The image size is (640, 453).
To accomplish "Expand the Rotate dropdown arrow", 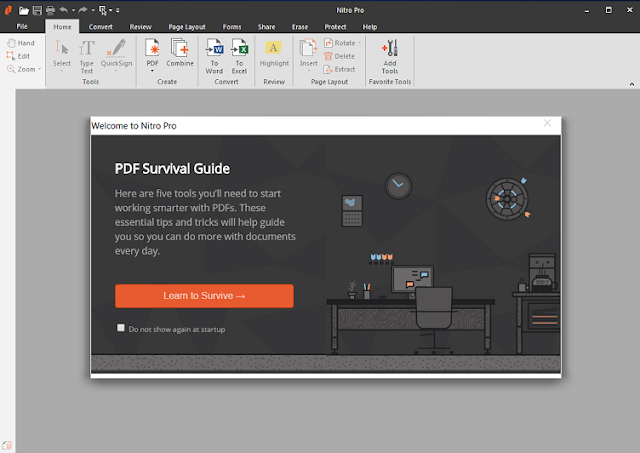I will click(360, 43).
